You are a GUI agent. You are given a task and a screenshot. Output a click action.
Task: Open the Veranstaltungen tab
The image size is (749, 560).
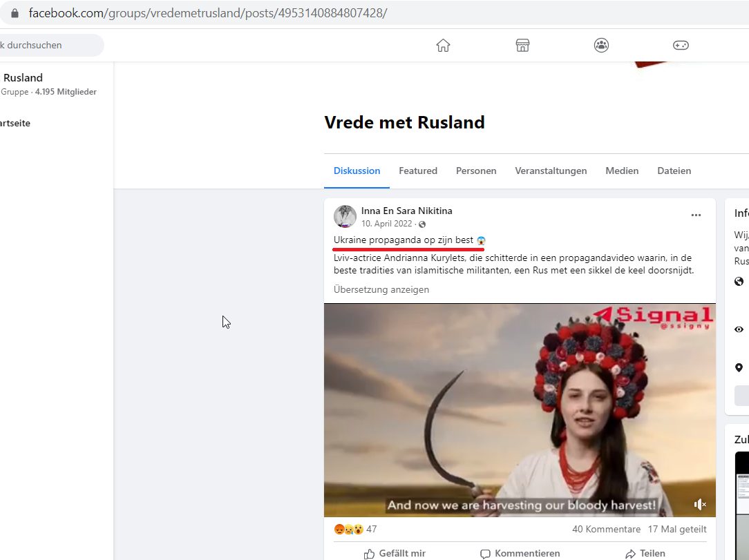551,171
